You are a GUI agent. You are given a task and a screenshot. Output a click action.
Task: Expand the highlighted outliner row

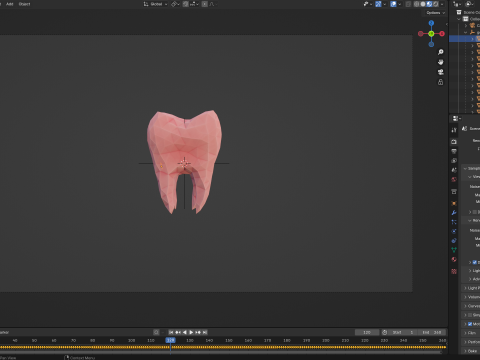point(472,39)
